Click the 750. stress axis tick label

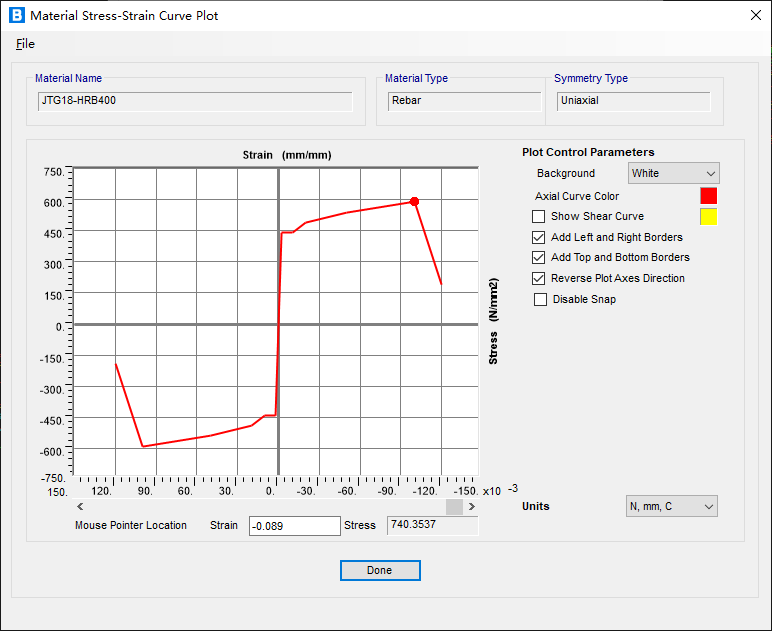pyautogui.click(x=54, y=172)
